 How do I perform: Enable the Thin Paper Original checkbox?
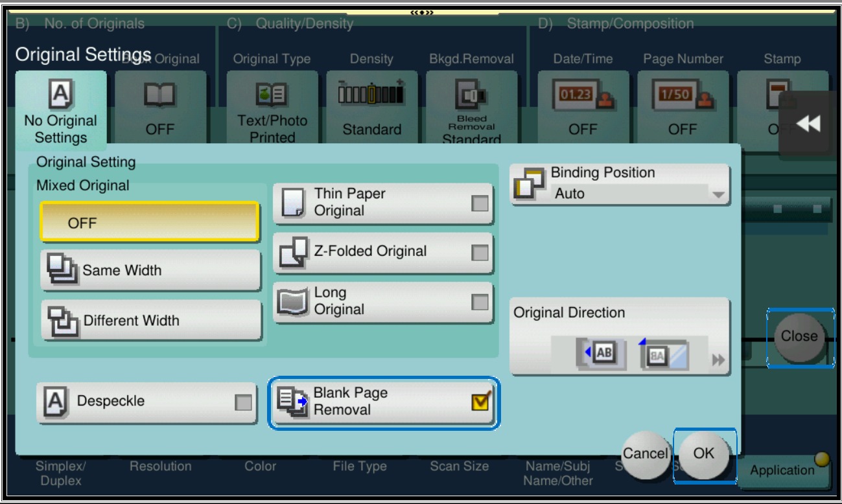tap(480, 203)
